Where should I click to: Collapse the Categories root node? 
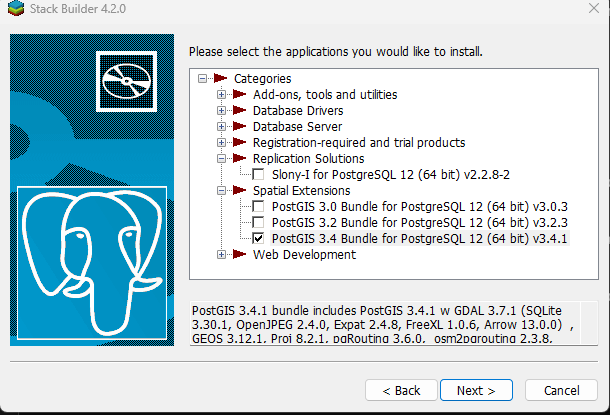point(202,79)
